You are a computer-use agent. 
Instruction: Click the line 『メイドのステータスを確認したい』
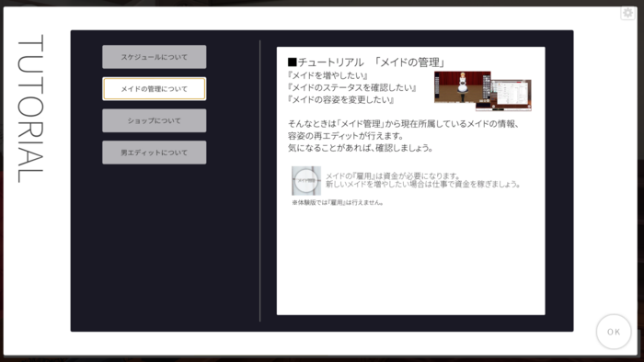click(x=352, y=87)
